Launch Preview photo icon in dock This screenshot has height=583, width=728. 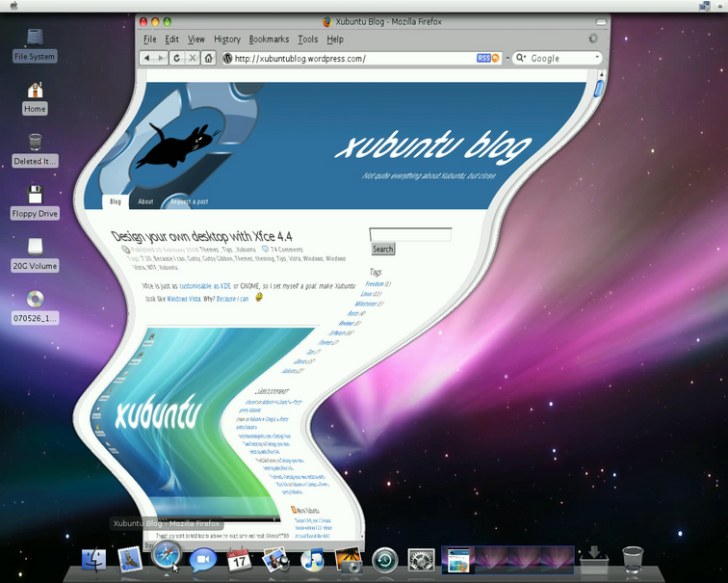[x=275, y=559]
